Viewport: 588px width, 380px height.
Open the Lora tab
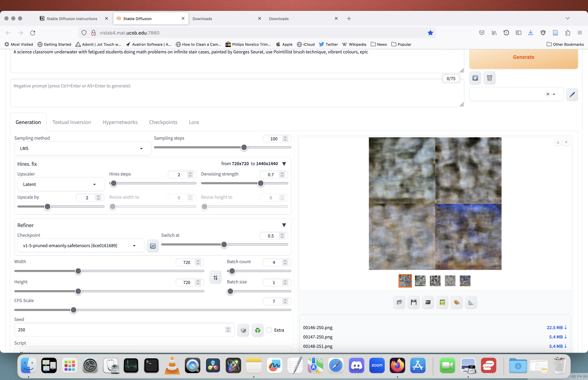(194, 122)
